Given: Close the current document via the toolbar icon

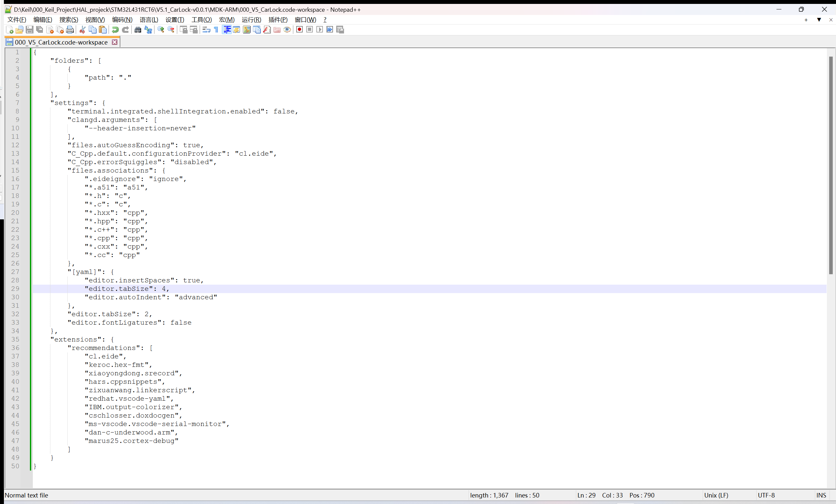Looking at the screenshot, I should [x=50, y=30].
